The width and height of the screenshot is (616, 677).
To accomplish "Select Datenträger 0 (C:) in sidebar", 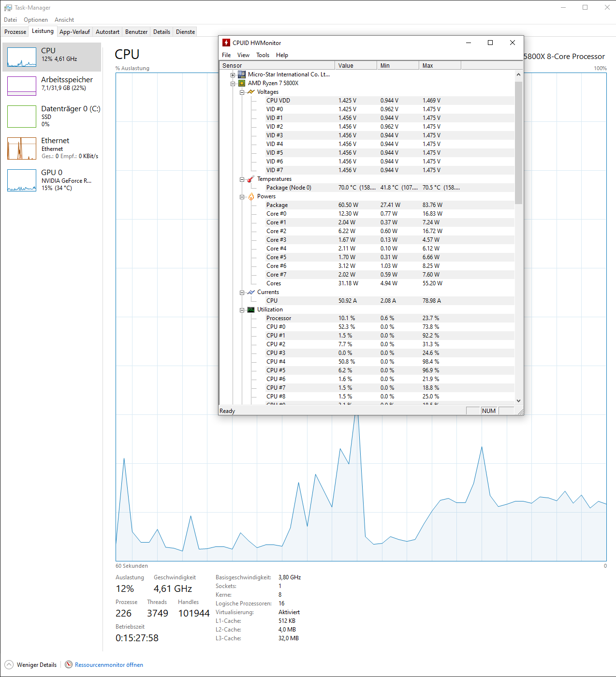I will coord(52,116).
